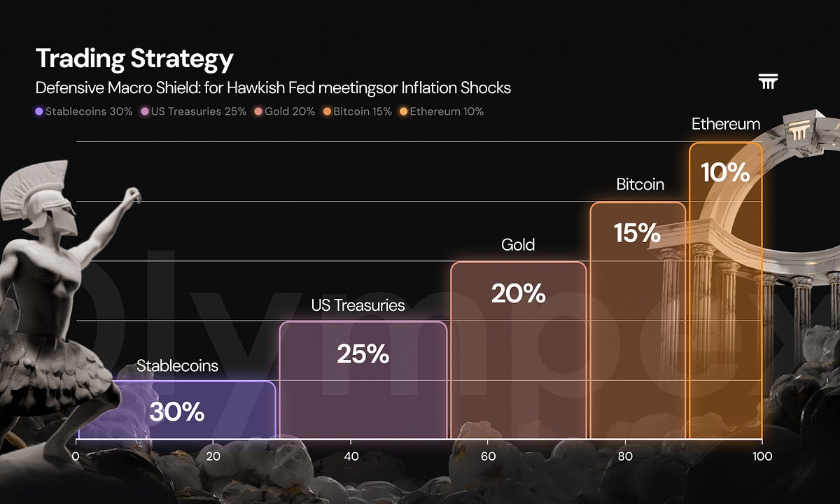This screenshot has width=840, height=504.
Task: Select the US Treasuries 25% bar
Action: pos(363,380)
